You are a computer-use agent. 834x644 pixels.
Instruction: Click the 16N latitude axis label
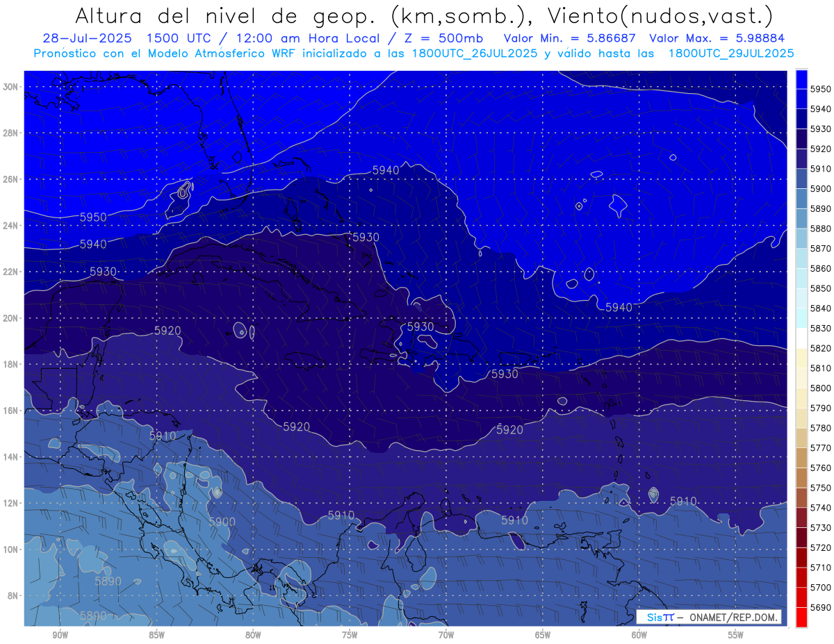[x=11, y=411]
